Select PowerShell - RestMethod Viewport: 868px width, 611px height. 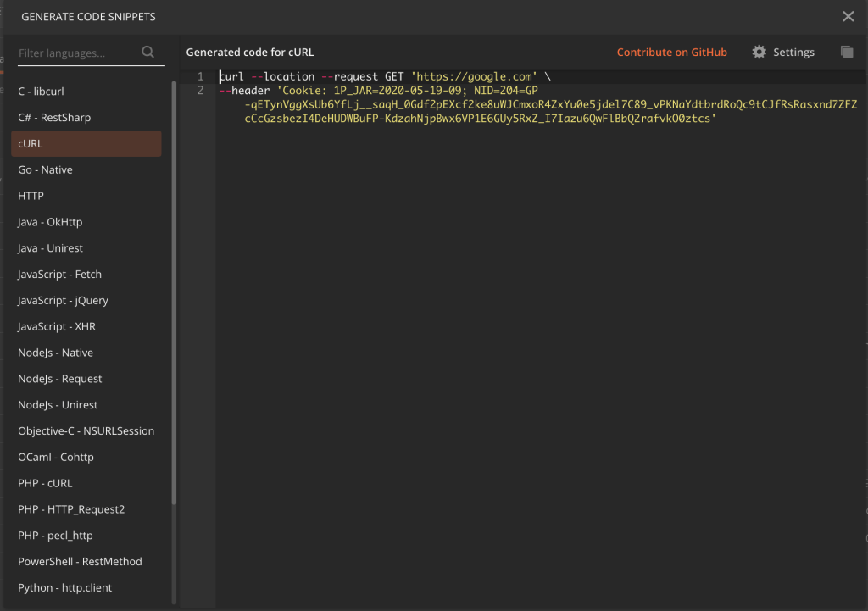[x=80, y=562]
